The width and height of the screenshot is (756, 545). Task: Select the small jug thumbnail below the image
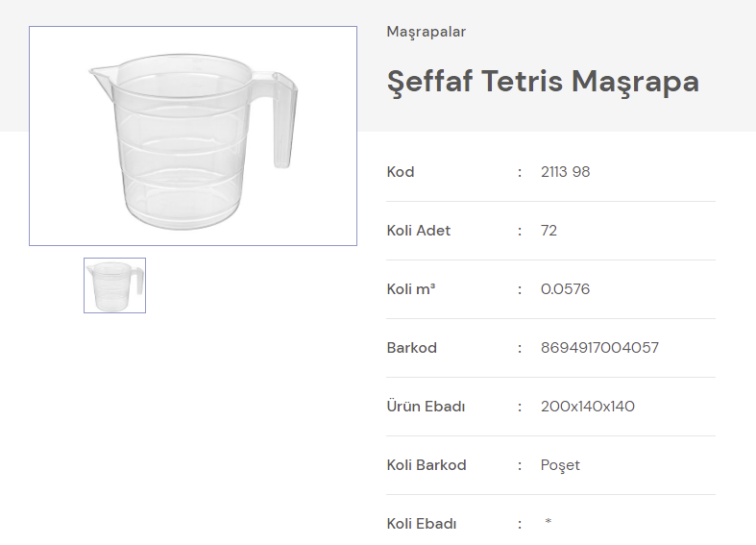point(114,285)
